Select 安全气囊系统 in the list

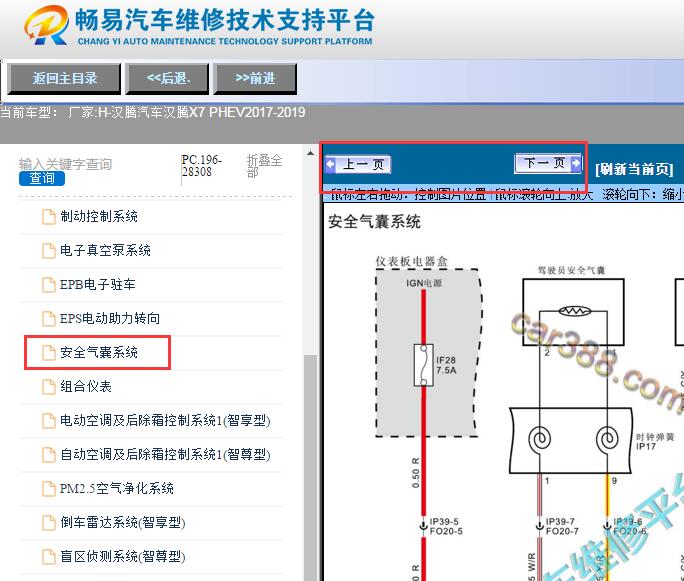99,352
